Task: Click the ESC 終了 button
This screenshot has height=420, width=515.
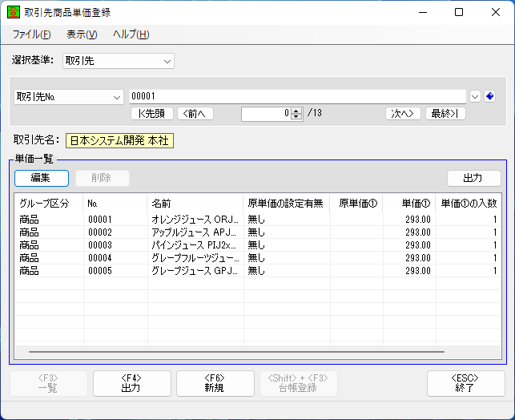Action: pyautogui.click(x=465, y=383)
